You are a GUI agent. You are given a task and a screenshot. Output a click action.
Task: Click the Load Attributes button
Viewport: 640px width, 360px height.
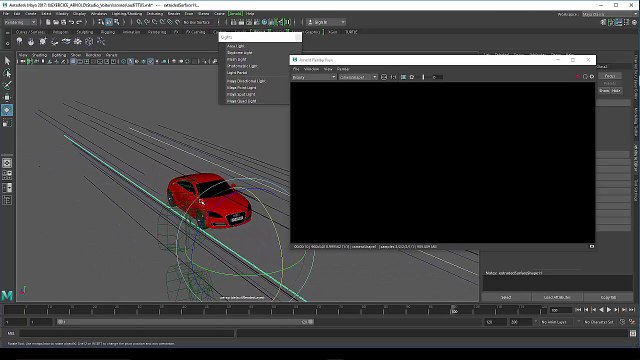tap(557, 297)
